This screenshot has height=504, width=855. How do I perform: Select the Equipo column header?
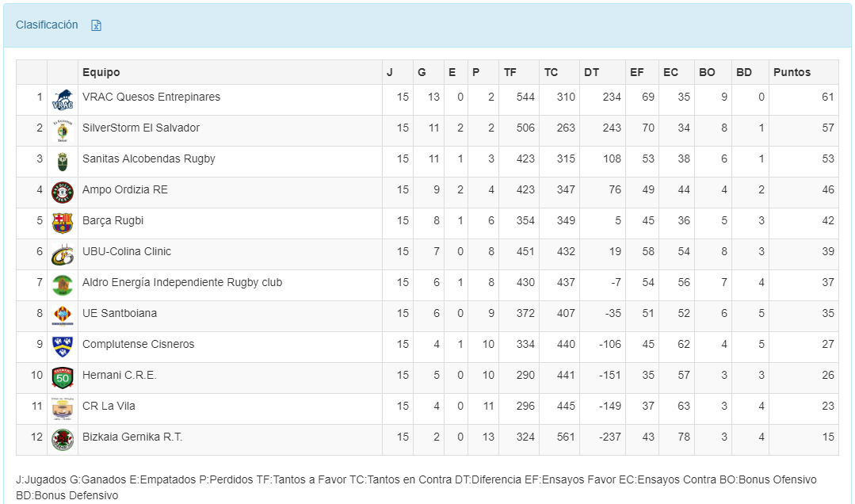[x=101, y=72]
